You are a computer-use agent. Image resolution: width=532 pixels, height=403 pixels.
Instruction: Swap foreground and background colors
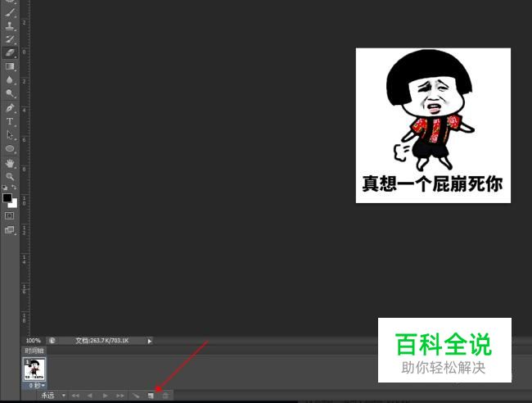coord(14,188)
